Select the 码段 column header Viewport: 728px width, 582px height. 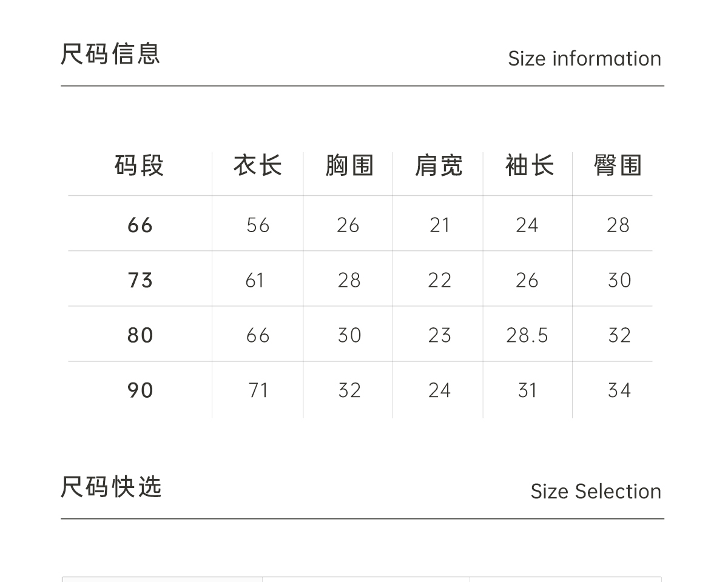pos(140,166)
